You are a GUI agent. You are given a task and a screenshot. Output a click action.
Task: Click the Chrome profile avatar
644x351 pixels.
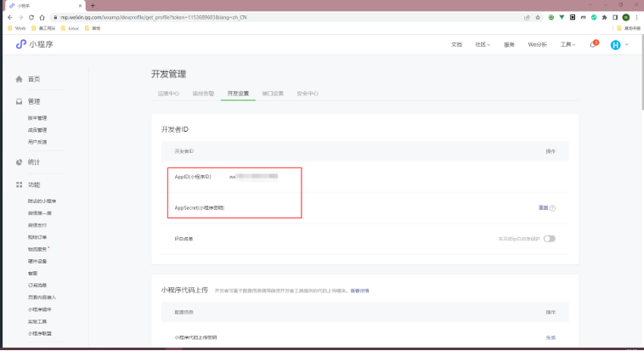point(626,17)
